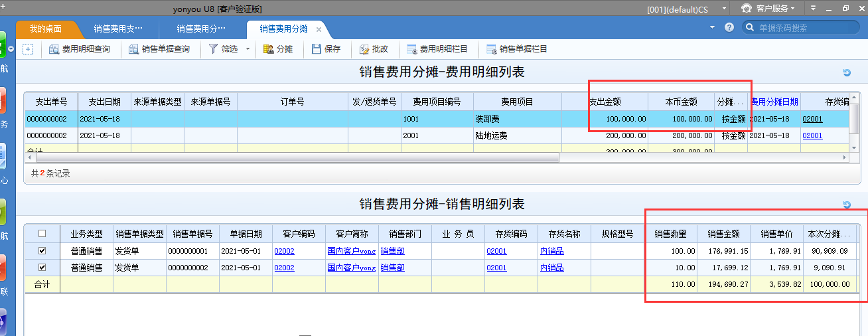Click the expand-all plus icon in toolbar
Viewport: 868px width, 336px height.
click(28, 49)
